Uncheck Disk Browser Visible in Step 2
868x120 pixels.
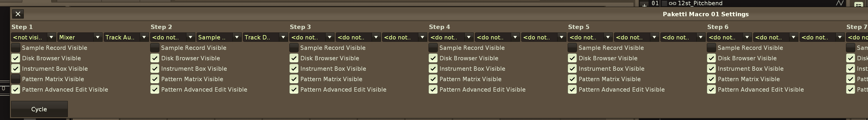click(155, 58)
